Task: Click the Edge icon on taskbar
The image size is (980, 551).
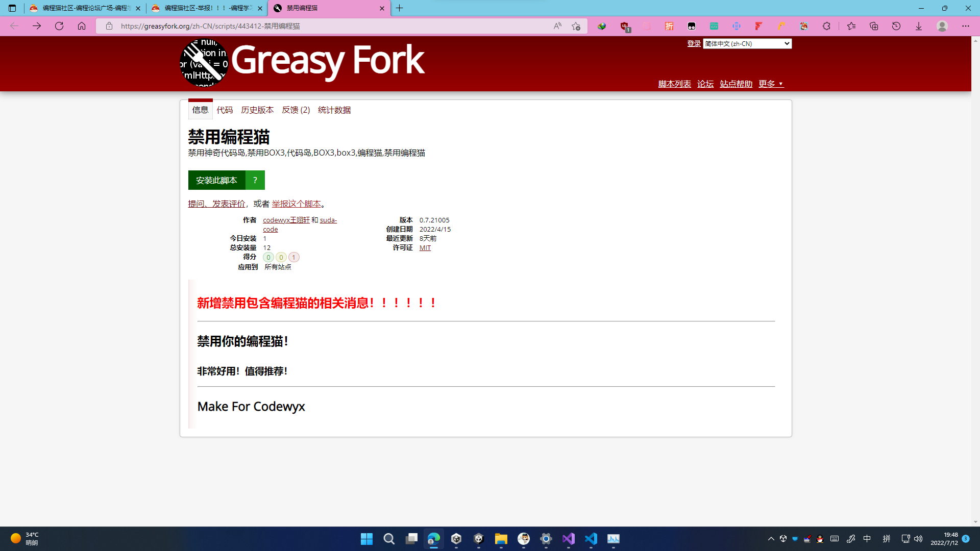Action: tap(434, 539)
